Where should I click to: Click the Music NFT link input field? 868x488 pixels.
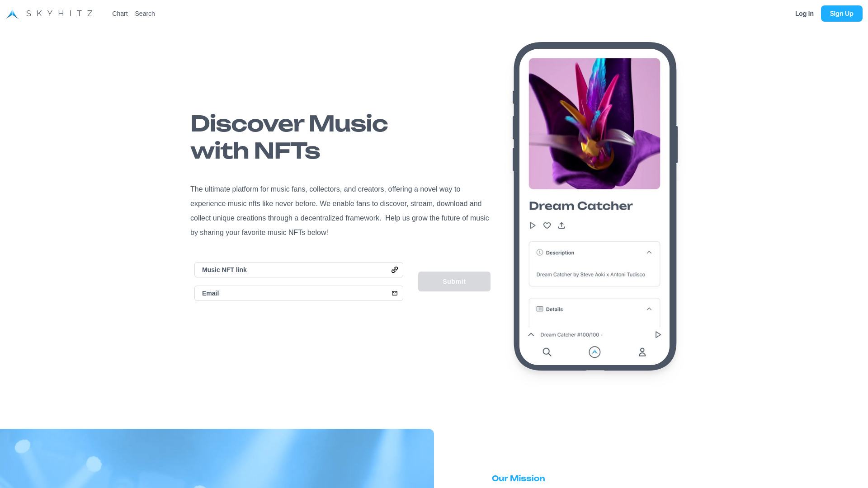click(299, 269)
